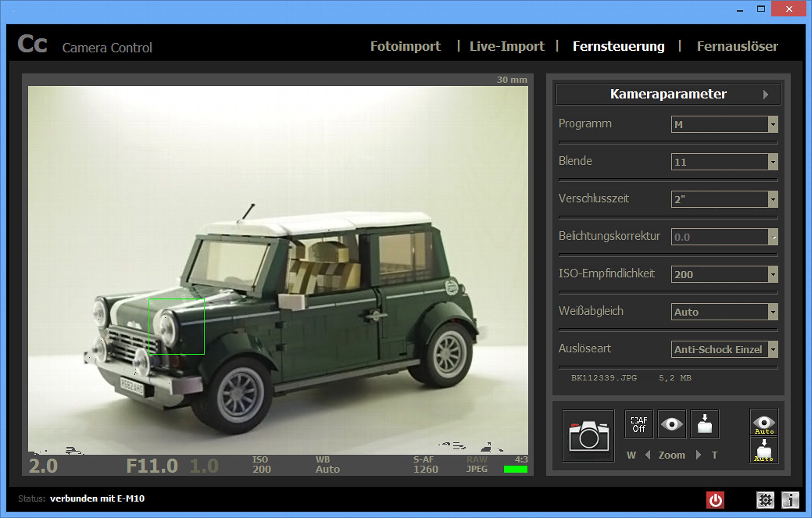The image size is (812, 518).
Task: Go to Fernauslöser tab
Action: coord(737,46)
